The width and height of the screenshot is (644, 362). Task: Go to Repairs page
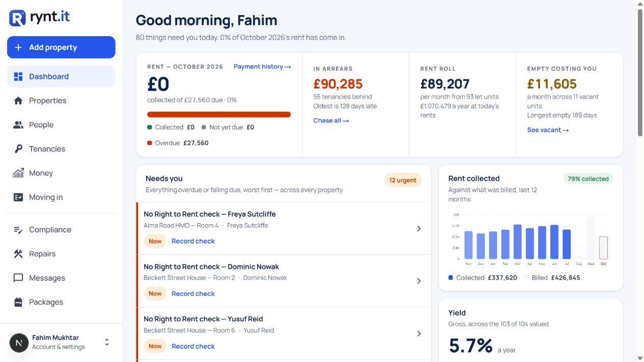click(61, 254)
